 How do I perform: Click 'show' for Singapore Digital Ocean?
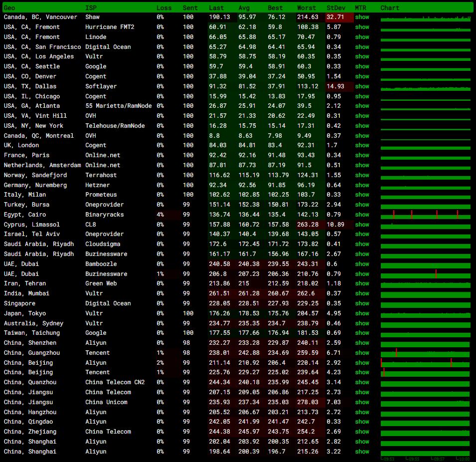coord(362,303)
